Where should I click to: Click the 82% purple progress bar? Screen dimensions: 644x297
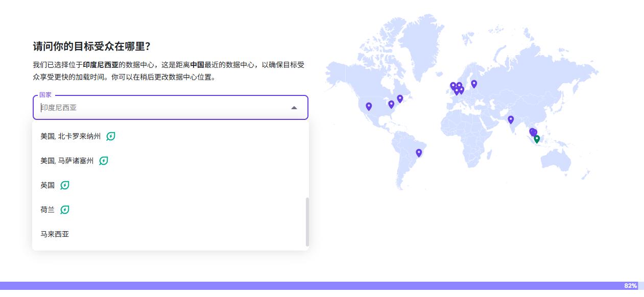click(x=306, y=286)
